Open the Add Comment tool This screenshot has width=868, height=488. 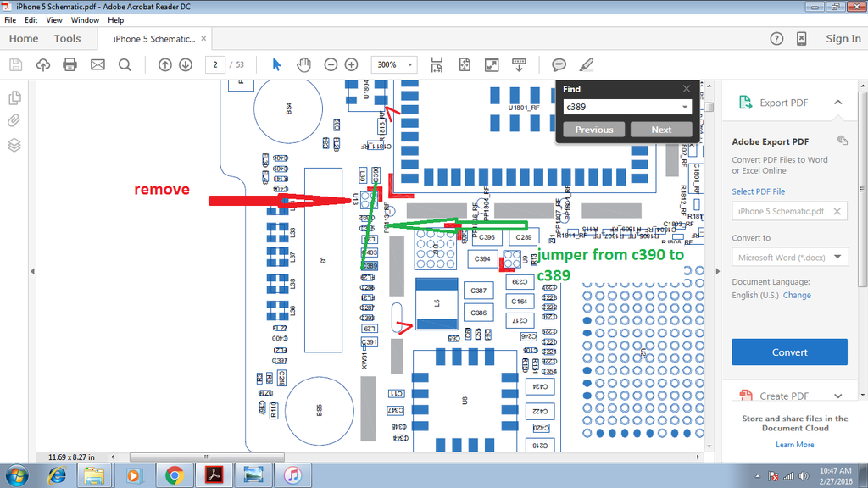pos(559,64)
